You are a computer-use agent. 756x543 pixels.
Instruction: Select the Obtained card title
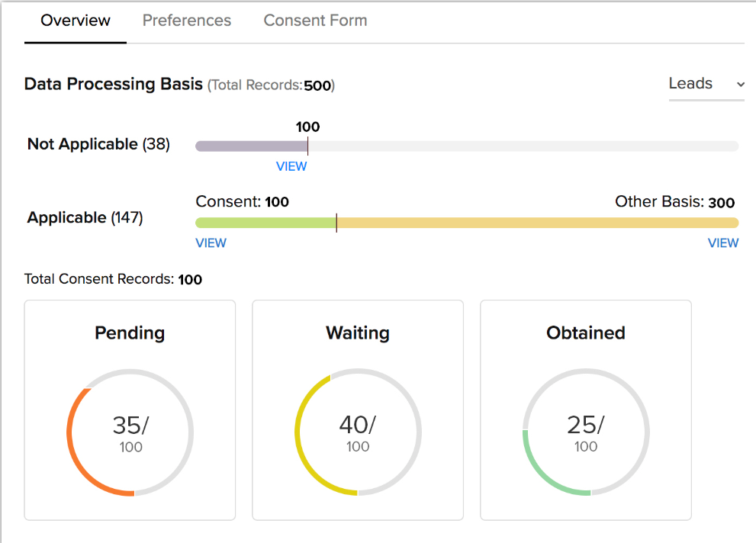[x=585, y=333]
